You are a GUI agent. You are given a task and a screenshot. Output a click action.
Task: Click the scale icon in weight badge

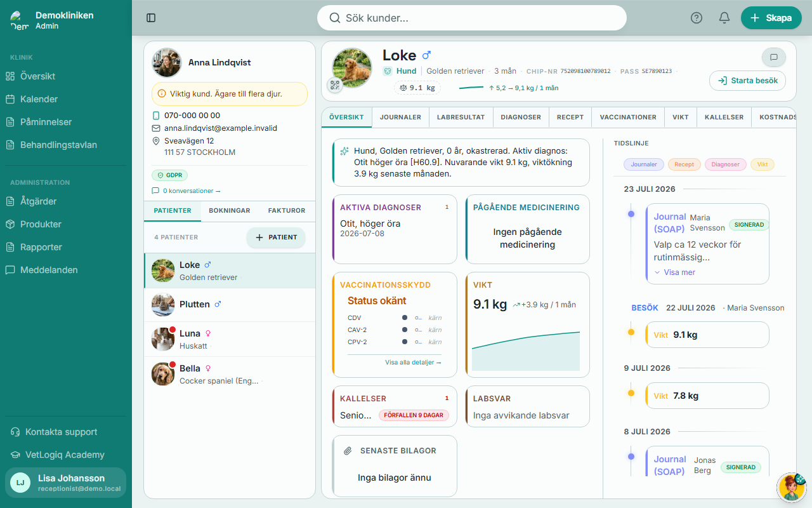403,88
